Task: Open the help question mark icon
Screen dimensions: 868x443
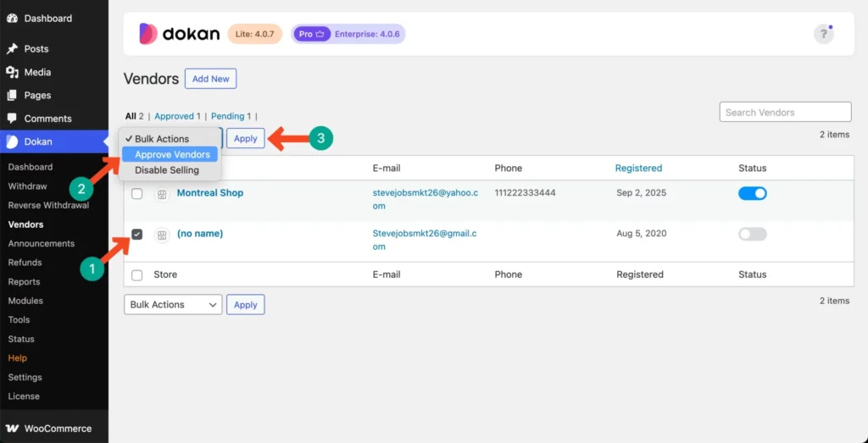Action: pos(823,34)
